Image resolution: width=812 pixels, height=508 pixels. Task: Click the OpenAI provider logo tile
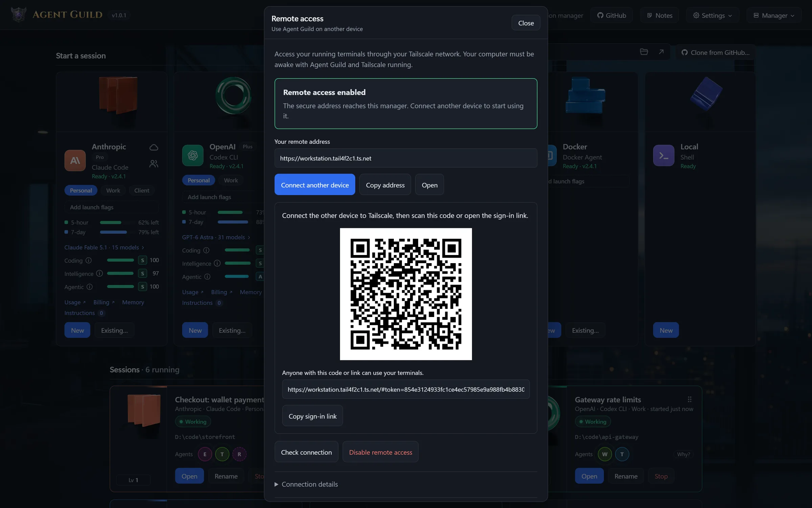pyautogui.click(x=193, y=155)
